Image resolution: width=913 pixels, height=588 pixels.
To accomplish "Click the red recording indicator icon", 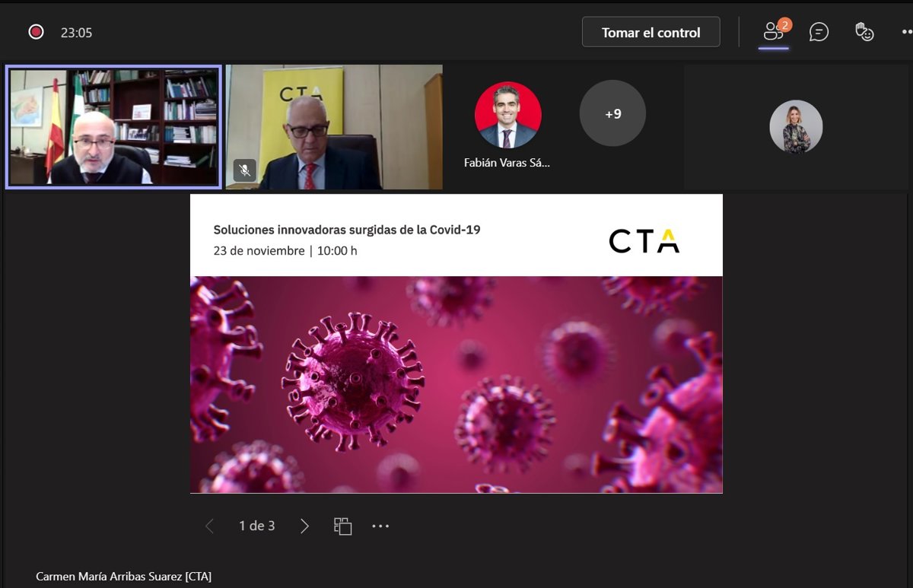I will [x=36, y=32].
